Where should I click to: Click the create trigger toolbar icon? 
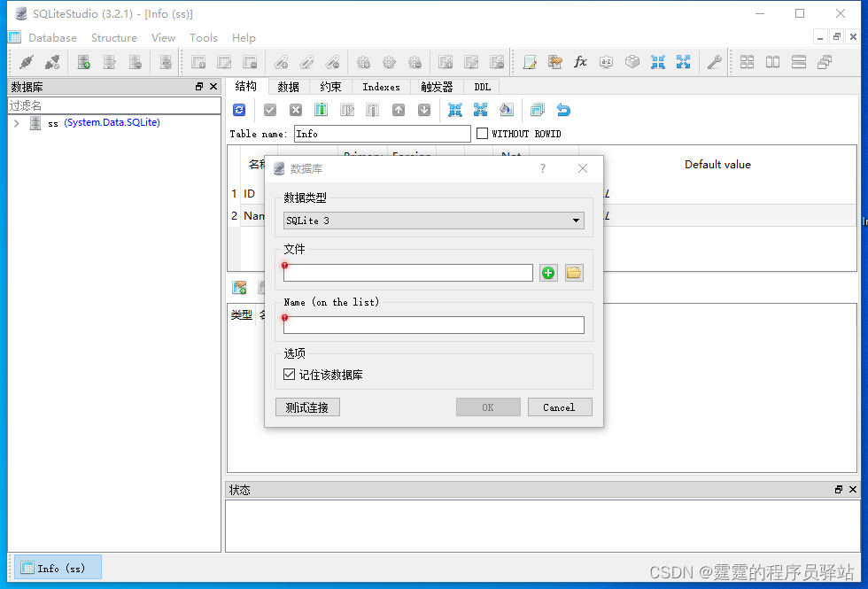(x=363, y=62)
